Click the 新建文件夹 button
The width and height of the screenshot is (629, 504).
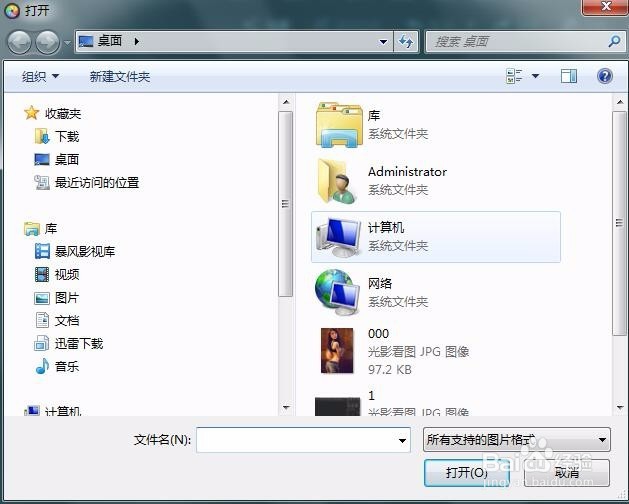[x=120, y=76]
